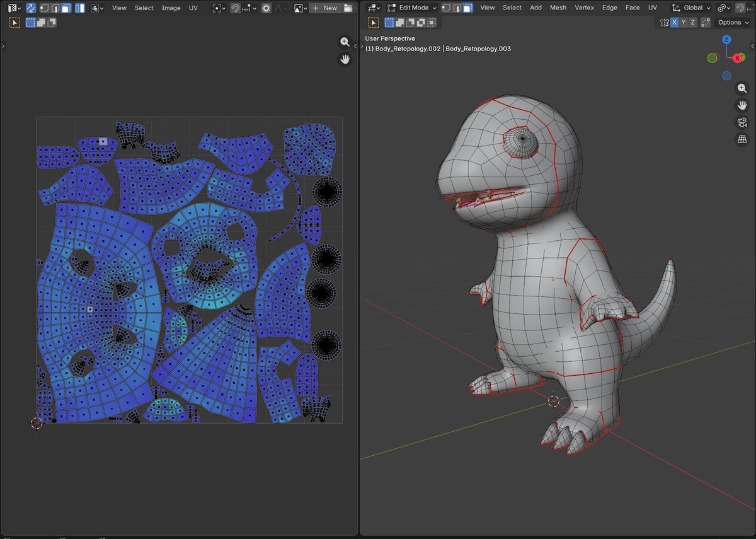Expand the UV editor left toolbar

pyautogui.click(x=3, y=46)
